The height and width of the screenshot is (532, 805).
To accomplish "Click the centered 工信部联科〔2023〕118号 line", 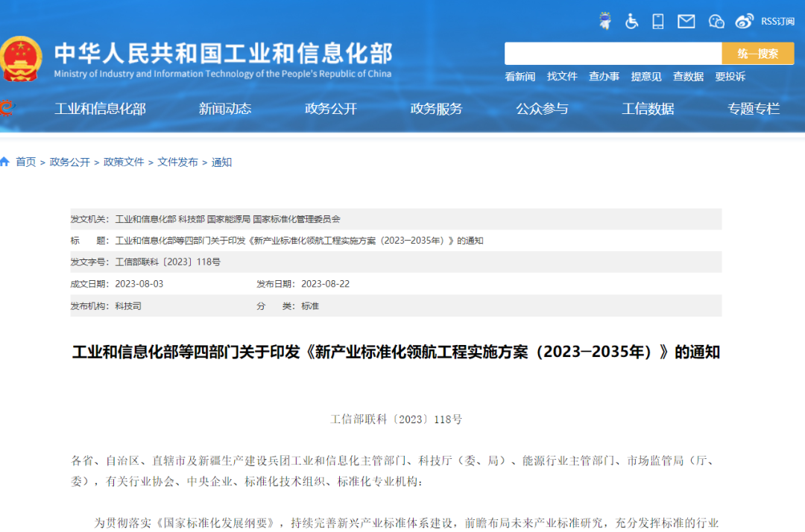I will pos(396,419).
